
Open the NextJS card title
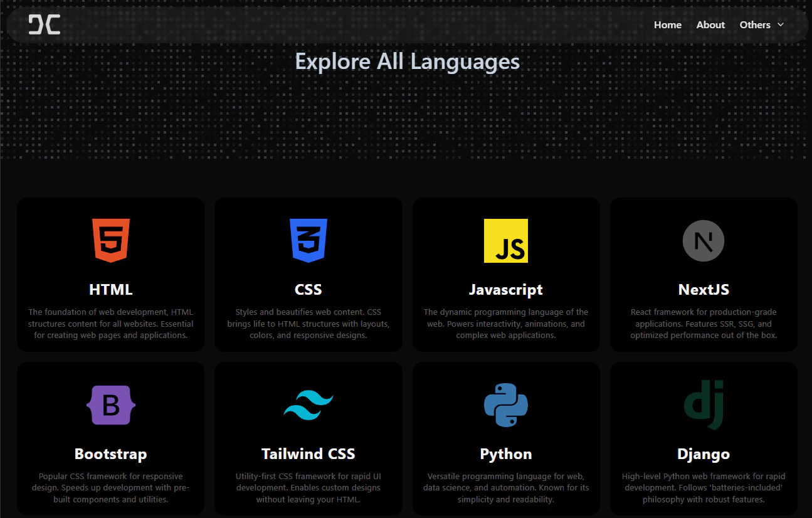[x=704, y=290]
